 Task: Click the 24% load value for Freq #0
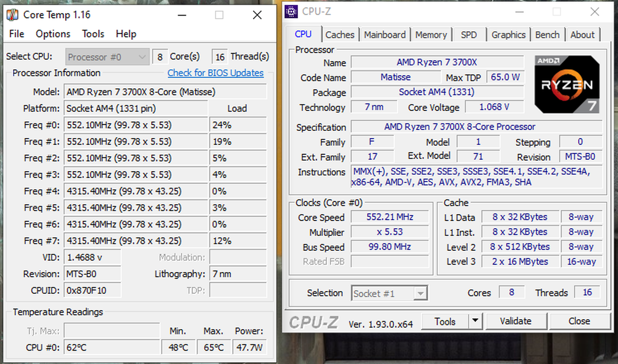(x=238, y=125)
